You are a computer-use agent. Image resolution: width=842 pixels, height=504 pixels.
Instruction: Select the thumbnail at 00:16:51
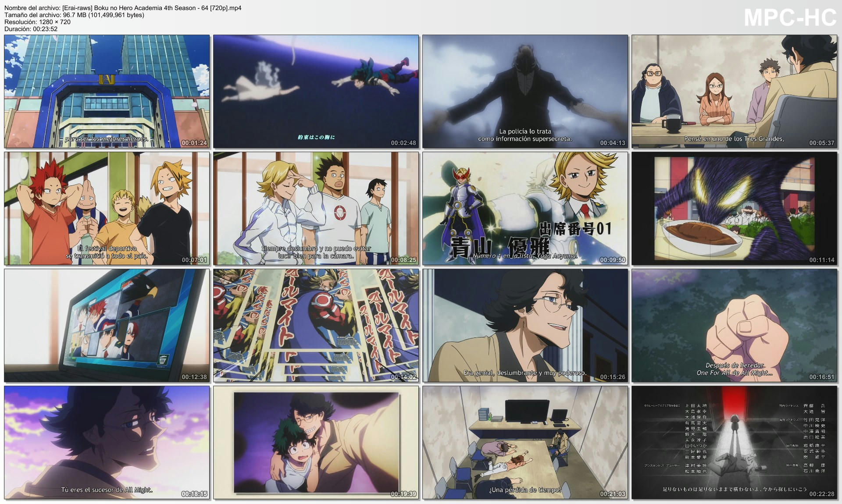coord(735,326)
